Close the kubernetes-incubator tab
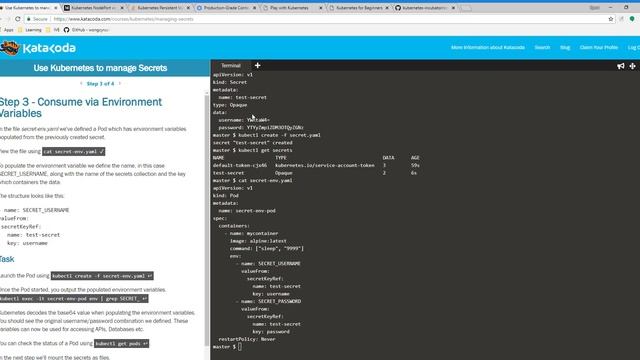This screenshot has height=360, width=640. coord(453,8)
